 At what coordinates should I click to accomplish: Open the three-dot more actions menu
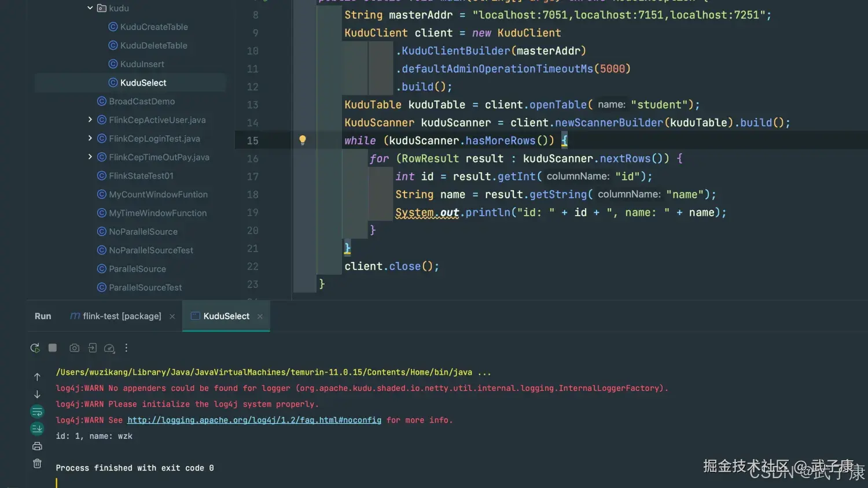(126, 348)
